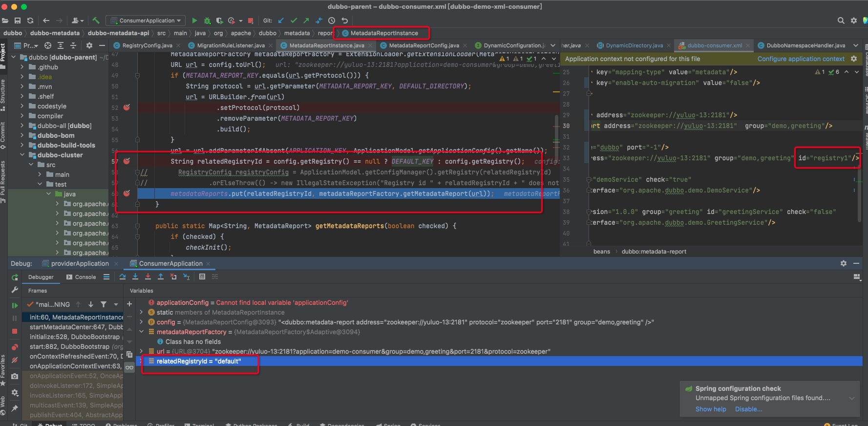
Task: Rollback changes with the undo arrow icon
Action: point(344,21)
